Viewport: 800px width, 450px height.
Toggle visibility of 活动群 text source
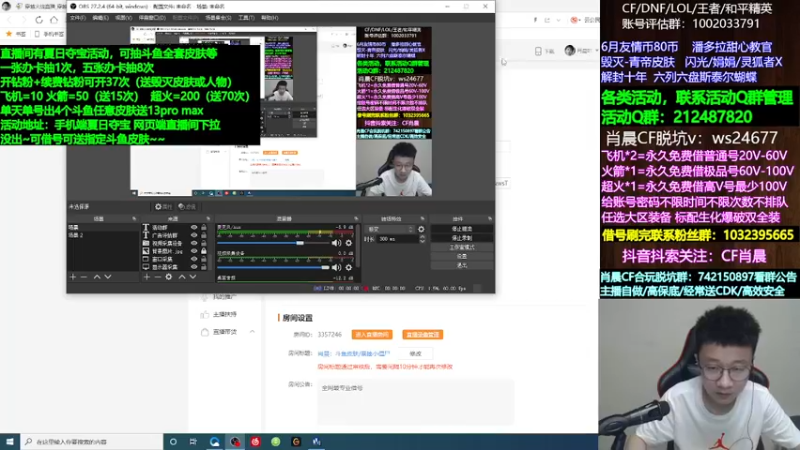(194, 228)
